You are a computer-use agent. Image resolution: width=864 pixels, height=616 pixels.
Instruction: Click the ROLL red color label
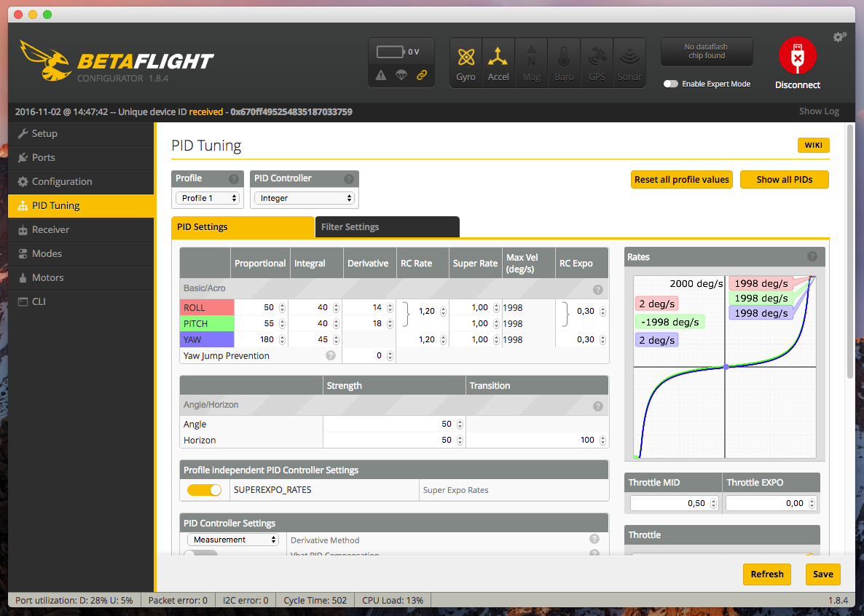(x=207, y=307)
